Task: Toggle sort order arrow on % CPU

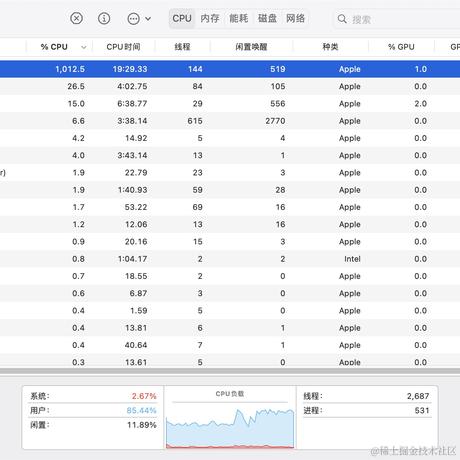Action: point(84,47)
